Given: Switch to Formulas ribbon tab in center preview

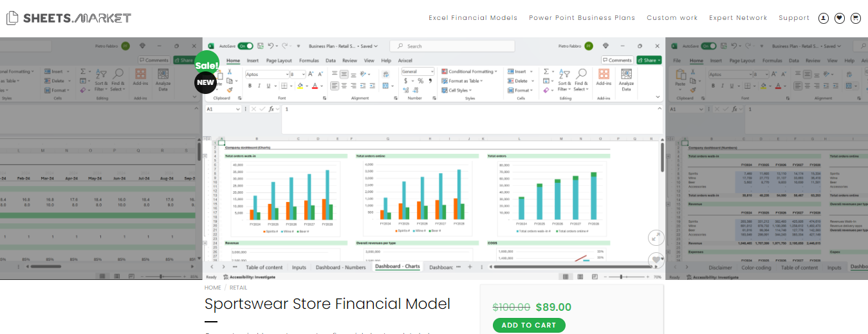Looking at the screenshot, I should 309,60.
